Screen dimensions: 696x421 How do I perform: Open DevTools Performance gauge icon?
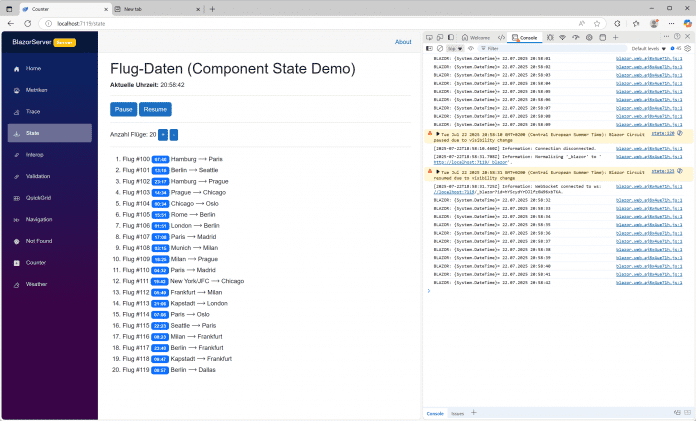point(576,37)
